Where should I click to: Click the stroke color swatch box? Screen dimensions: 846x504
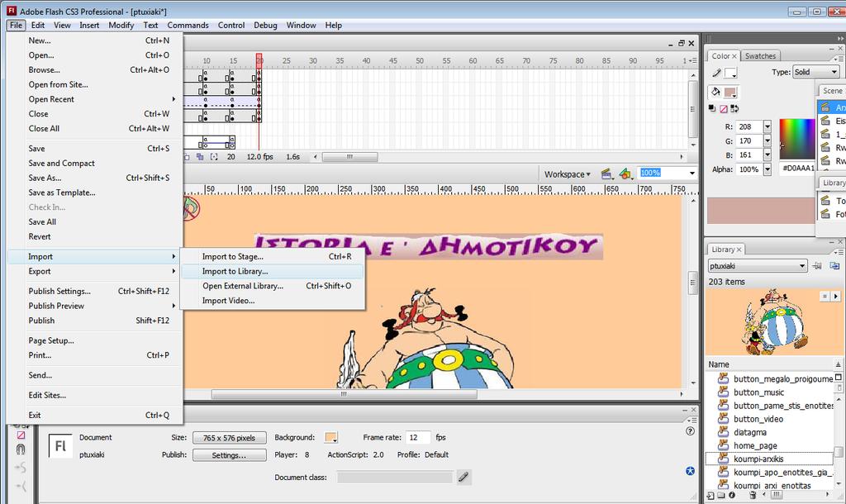pos(730,73)
